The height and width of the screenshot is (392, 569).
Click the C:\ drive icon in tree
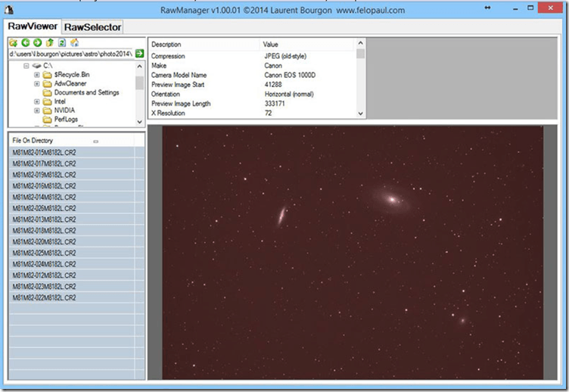(36, 66)
